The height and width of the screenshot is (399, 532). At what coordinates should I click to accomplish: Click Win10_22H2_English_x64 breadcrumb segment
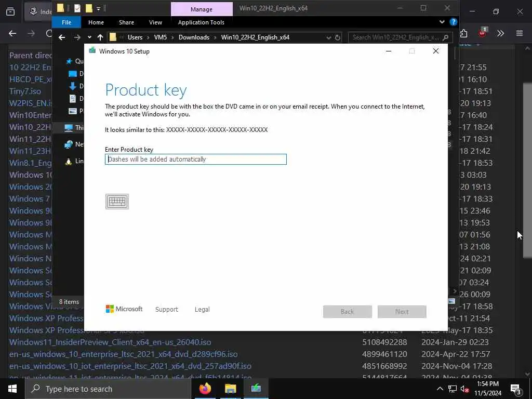point(255,37)
